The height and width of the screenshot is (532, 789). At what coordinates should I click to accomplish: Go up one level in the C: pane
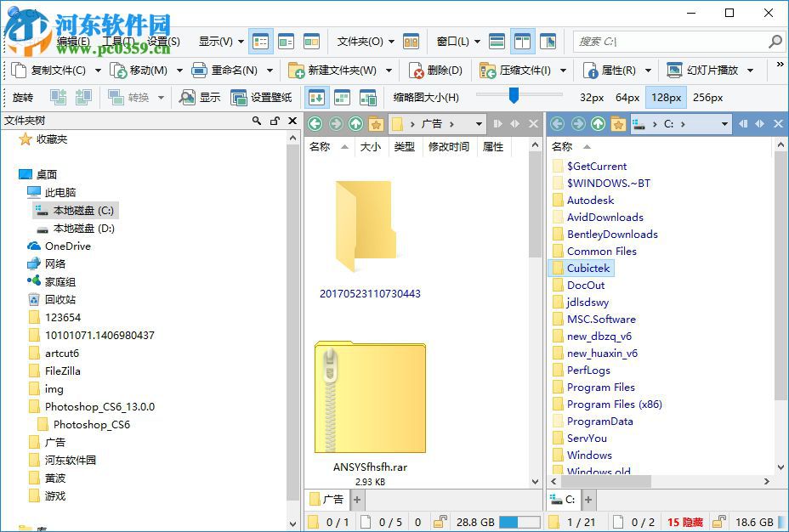pos(598,124)
